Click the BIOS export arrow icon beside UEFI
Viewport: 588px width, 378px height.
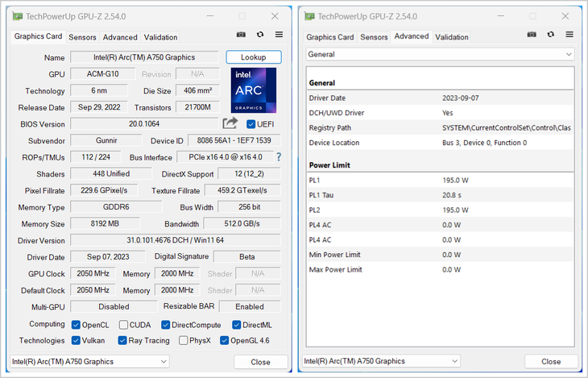click(230, 123)
